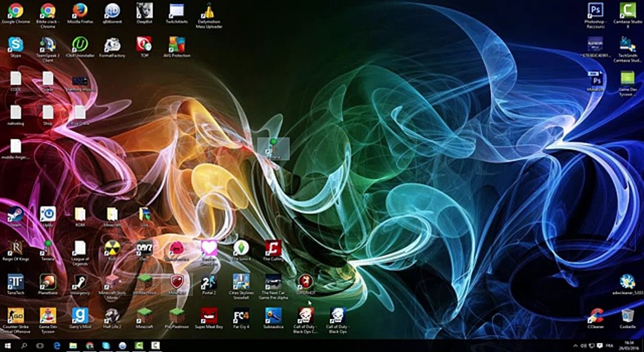Select the Planetbase game shortcut
The height and width of the screenshot is (352, 644).
47,285
